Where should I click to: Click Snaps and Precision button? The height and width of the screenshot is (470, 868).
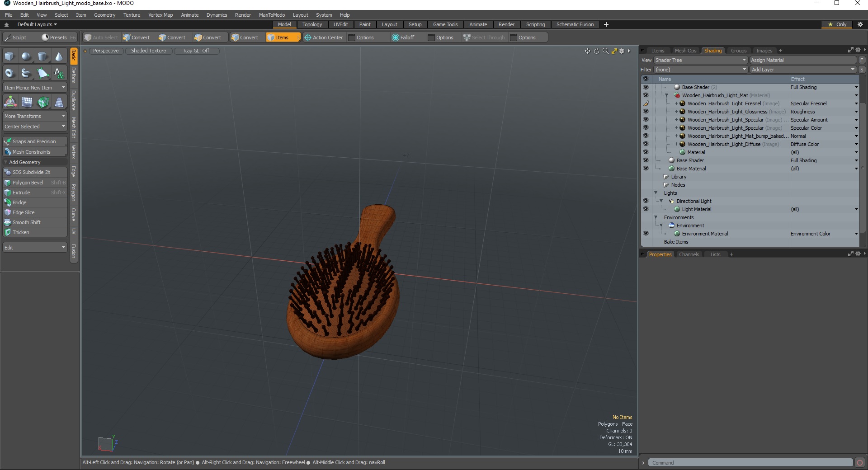point(35,141)
